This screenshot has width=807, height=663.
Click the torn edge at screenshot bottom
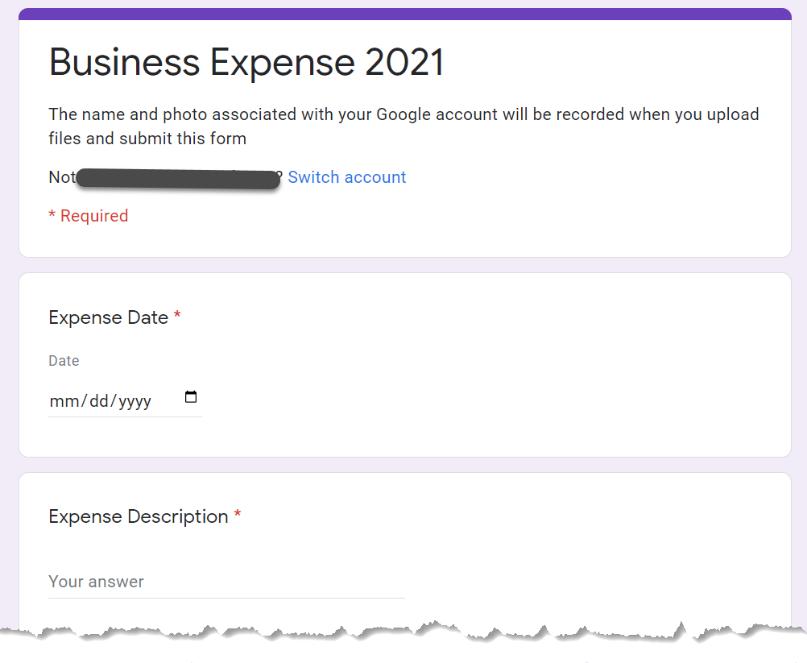point(403,632)
